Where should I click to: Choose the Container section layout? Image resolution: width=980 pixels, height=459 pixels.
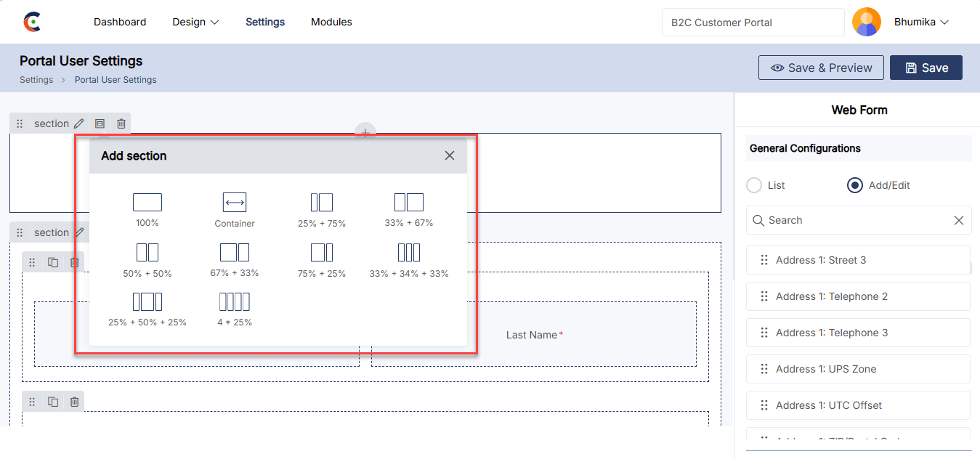point(235,203)
